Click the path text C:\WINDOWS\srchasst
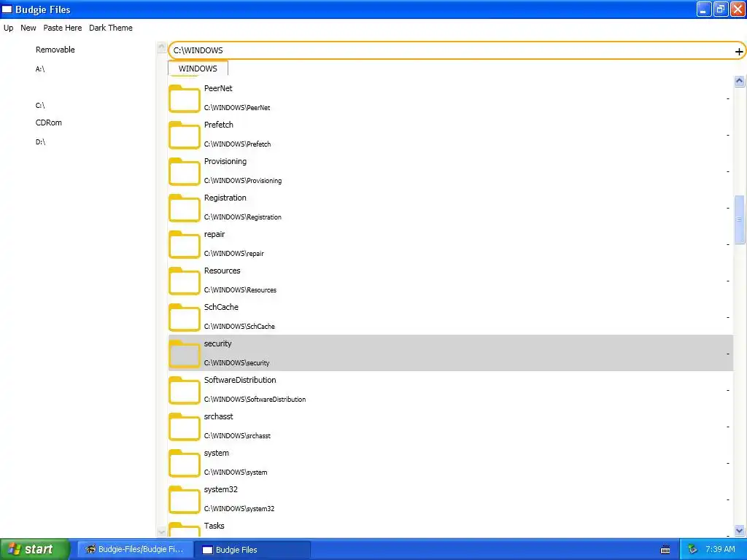Image resolution: width=747 pixels, height=560 pixels. coord(237,435)
